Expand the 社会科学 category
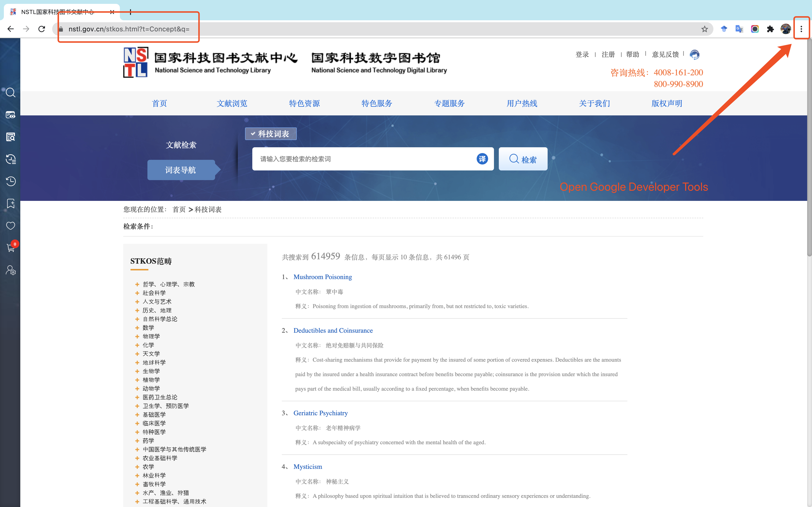 pos(137,293)
